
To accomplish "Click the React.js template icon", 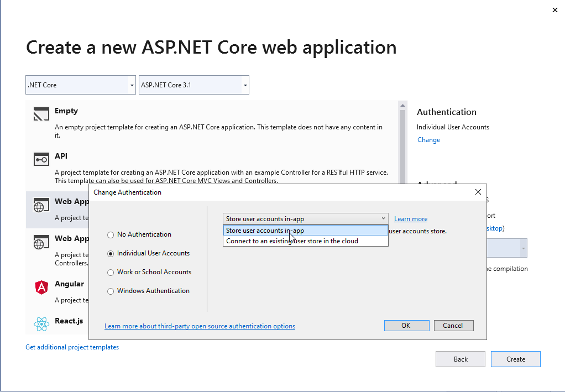I will click(42, 324).
